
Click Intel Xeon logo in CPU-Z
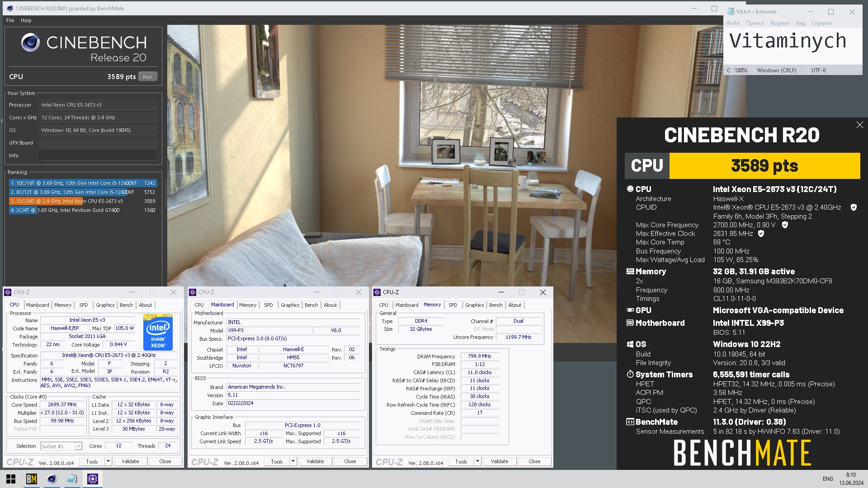[158, 332]
